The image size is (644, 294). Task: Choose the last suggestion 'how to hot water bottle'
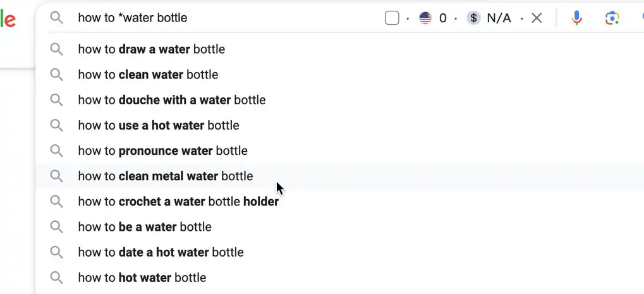pyautogui.click(x=339, y=278)
